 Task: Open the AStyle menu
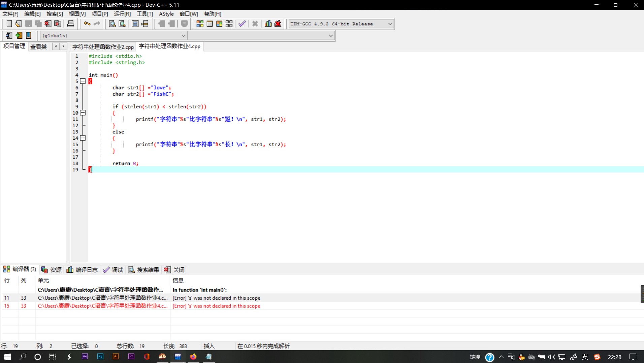pos(166,14)
